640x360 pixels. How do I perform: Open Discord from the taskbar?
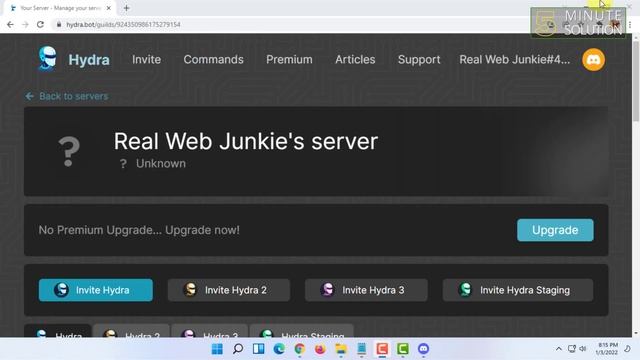pyautogui.click(x=423, y=349)
